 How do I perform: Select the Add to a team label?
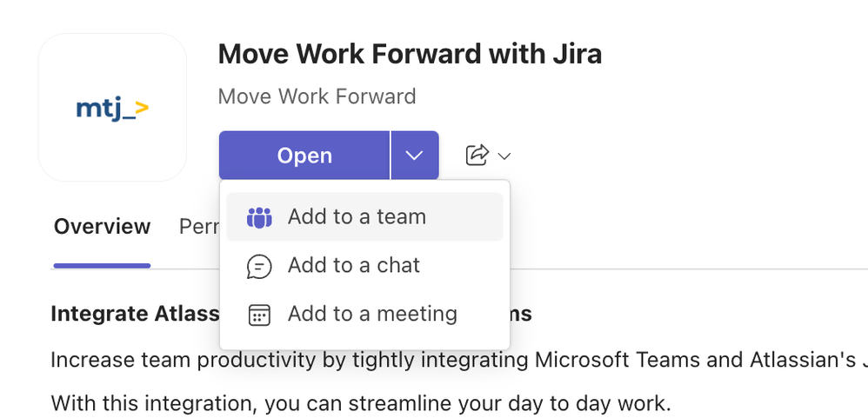357,216
